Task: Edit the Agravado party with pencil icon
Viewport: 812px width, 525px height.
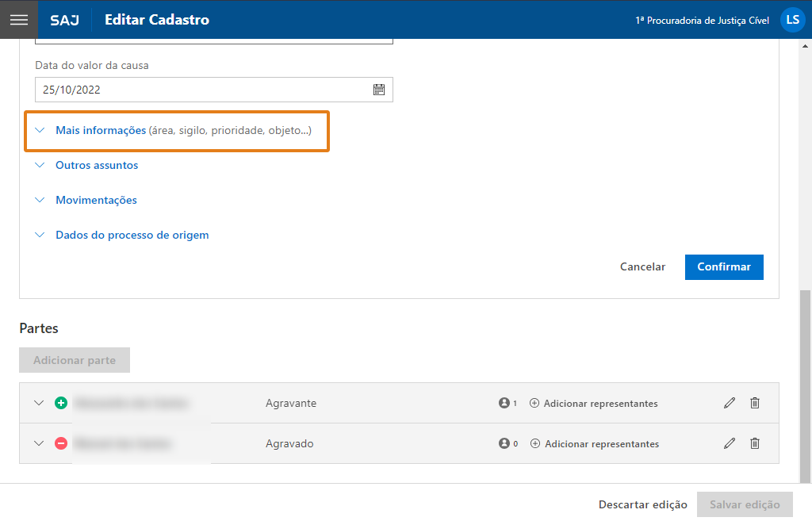Action: click(x=730, y=443)
